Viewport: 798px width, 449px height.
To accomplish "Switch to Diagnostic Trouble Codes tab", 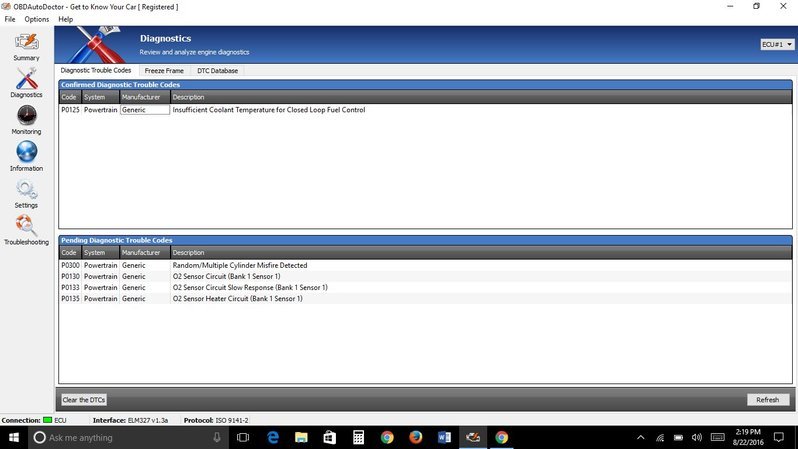I will pos(96,70).
